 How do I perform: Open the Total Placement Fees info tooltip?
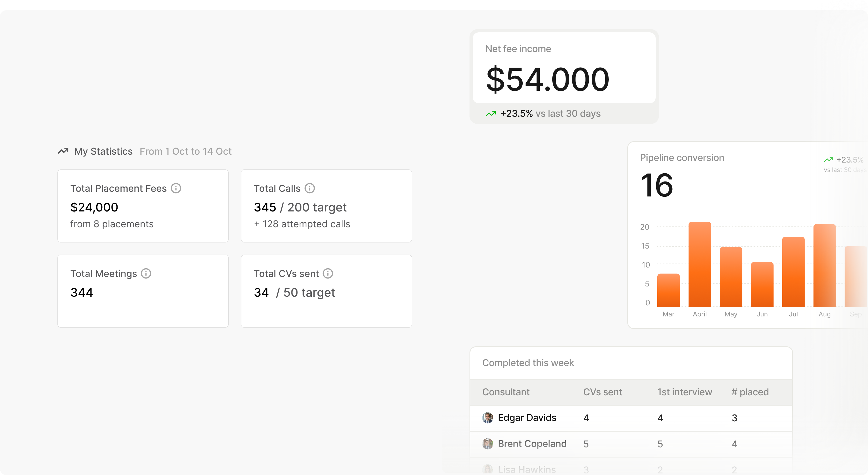[176, 188]
